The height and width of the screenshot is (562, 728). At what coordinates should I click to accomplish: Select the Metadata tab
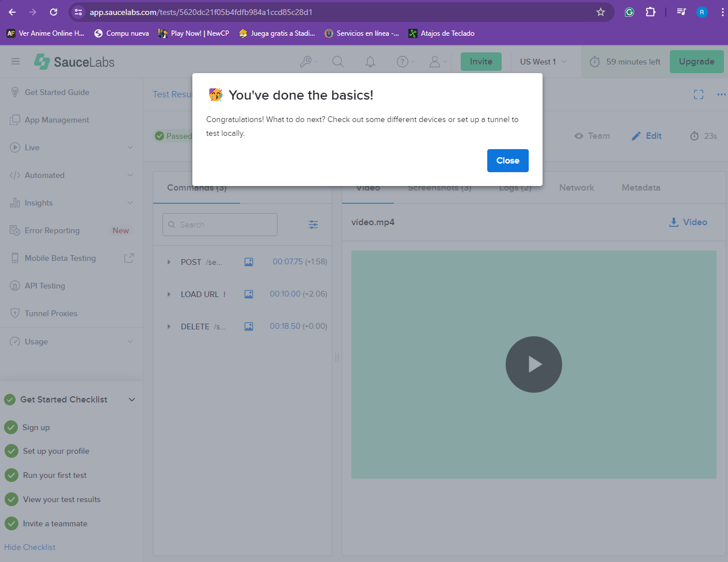pyautogui.click(x=641, y=188)
